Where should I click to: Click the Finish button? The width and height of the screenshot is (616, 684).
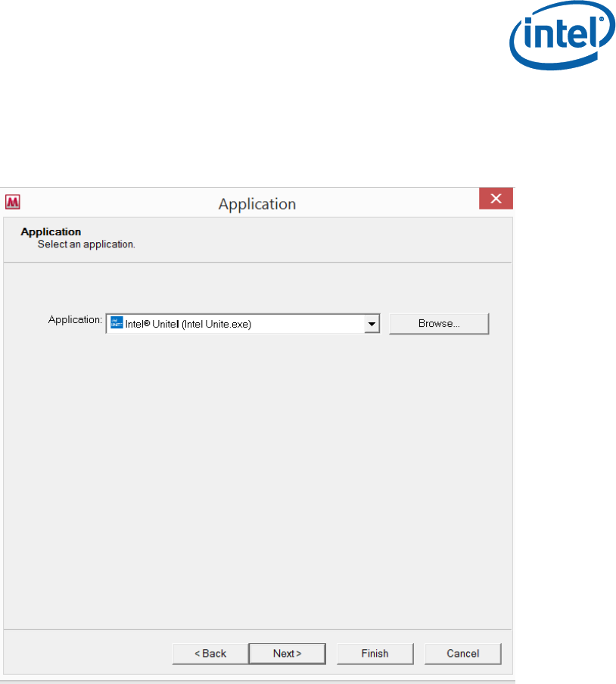[375, 654]
